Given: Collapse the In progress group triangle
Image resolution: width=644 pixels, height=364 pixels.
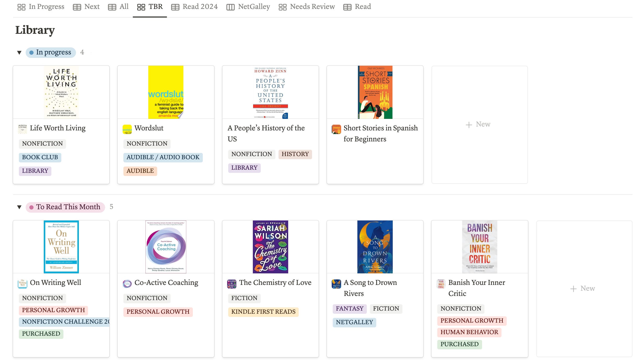Looking at the screenshot, I should tap(19, 52).
